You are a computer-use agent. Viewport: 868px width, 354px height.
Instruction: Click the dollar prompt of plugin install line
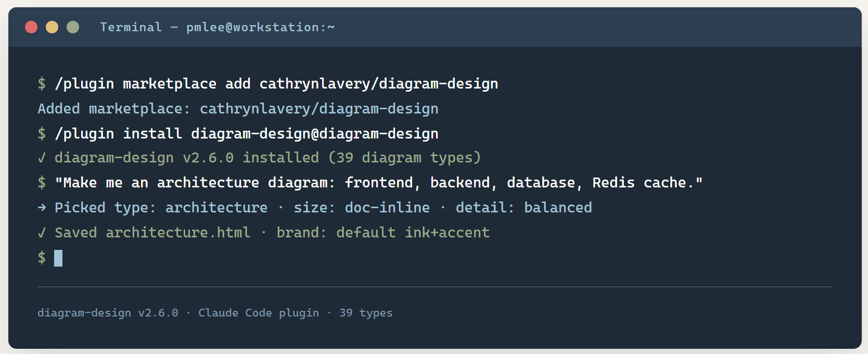[42, 134]
